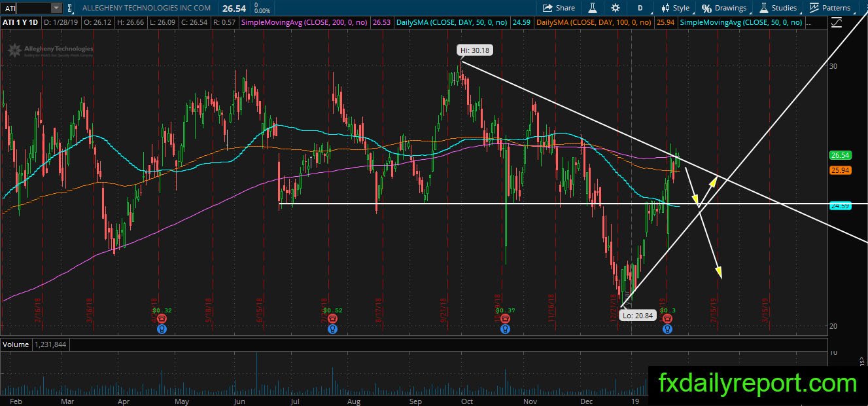
Task: Click the earnings phone icon under $0.52
Action: pos(333,318)
